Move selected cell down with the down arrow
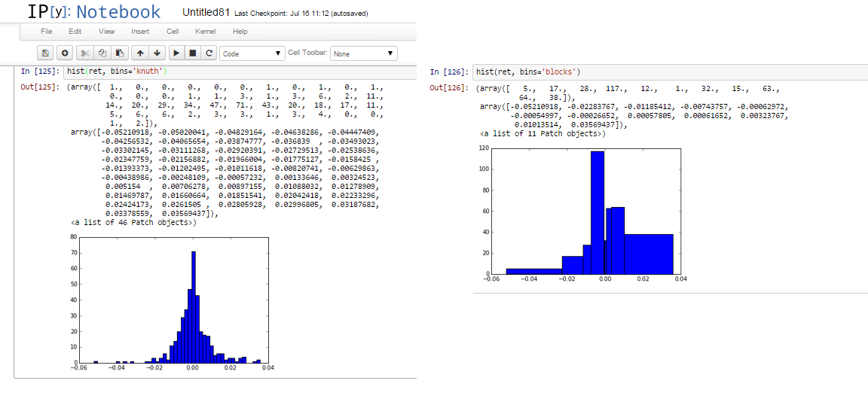 coord(157,53)
